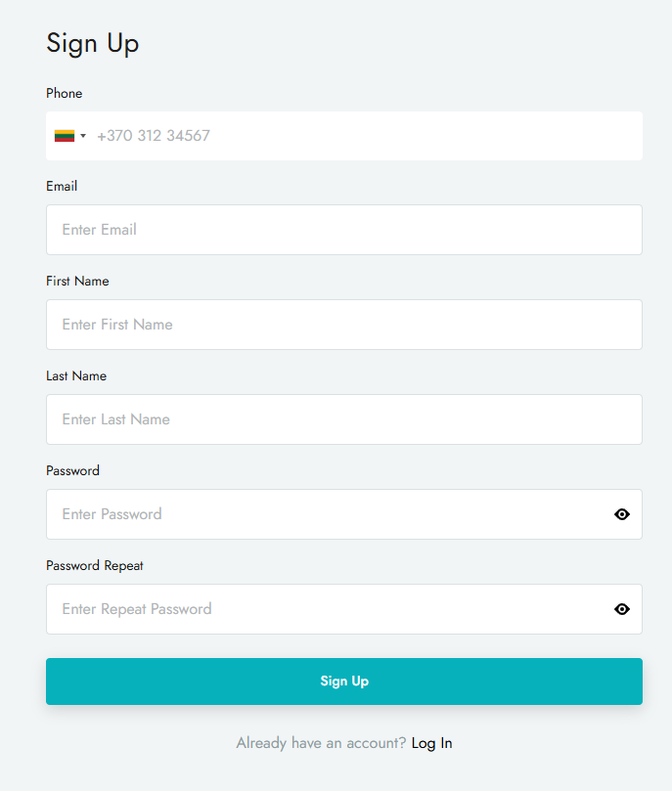Click the First Name label

click(x=77, y=282)
